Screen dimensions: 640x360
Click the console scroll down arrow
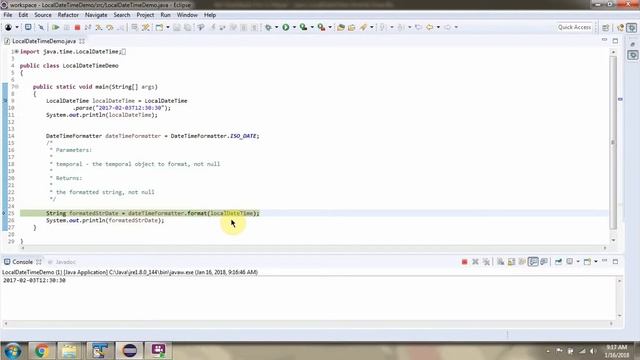click(620, 316)
